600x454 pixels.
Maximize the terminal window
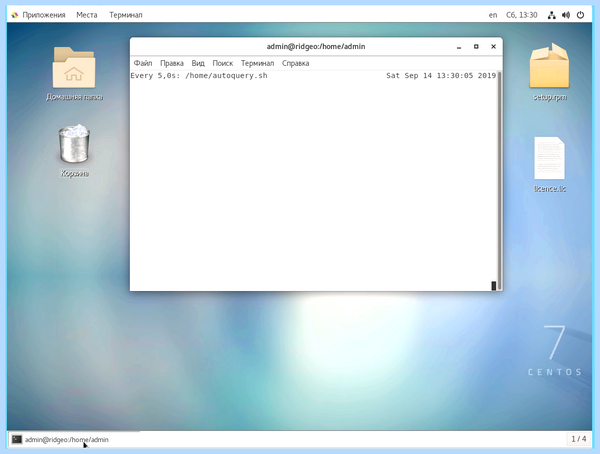click(476, 47)
